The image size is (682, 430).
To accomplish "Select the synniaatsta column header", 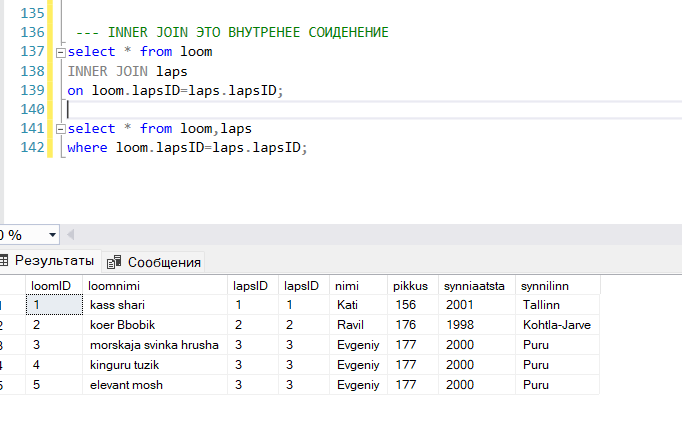I will click(477, 286).
